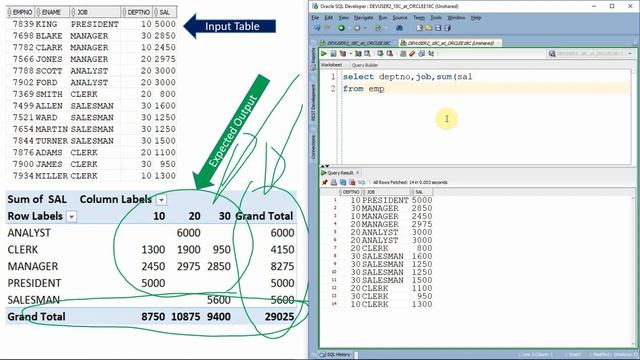Click the SQL link in Query Result toolbar
This screenshot has width=640, height=360.
tap(362, 182)
